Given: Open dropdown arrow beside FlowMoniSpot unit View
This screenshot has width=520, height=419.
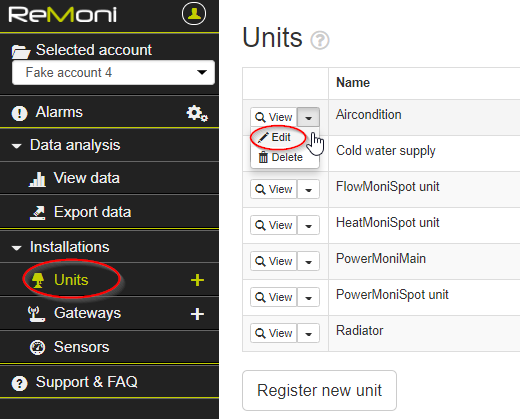Looking at the screenshot, I should pos(308,189).
